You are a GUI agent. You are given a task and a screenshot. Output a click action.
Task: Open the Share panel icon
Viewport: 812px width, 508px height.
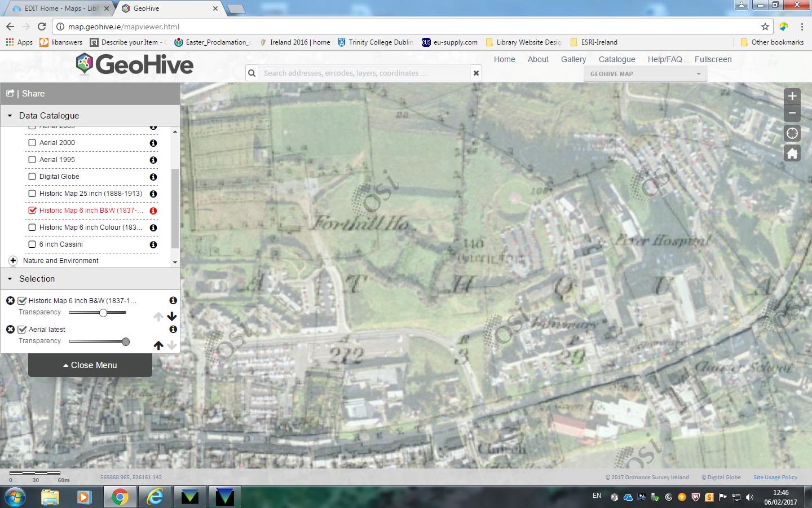10,93
